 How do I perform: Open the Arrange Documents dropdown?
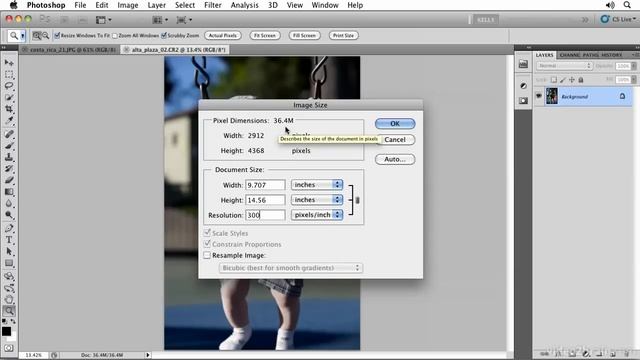pyautogui.click(x=160, y=20)
